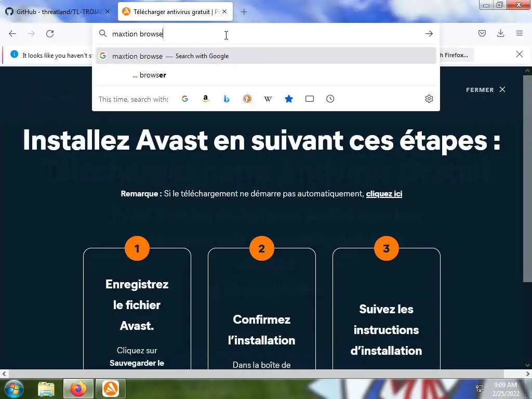Dismiss the Firefox notification bar
Image resolution: width=532 pixels, height=399 pixels.
click(520, 54)
